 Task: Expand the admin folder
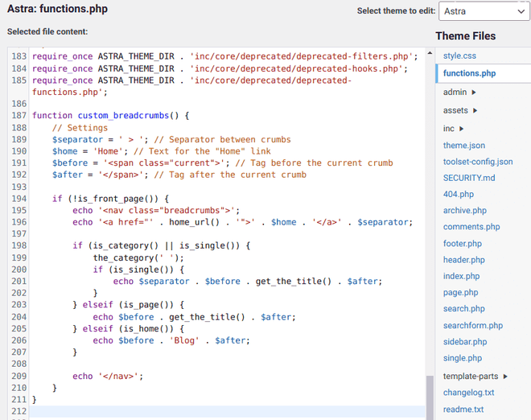pyautogui.click(x=459, y=93)
